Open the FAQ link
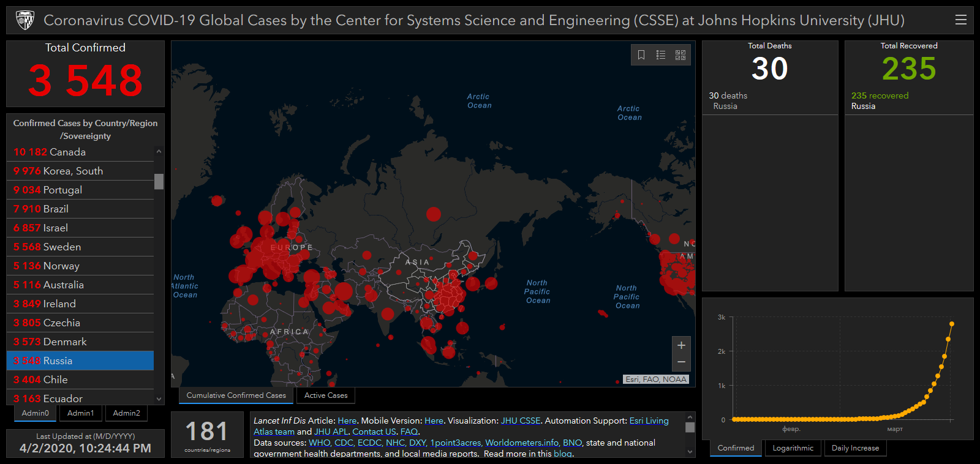This screenshot has height=464, width=980. pos(409,432)
